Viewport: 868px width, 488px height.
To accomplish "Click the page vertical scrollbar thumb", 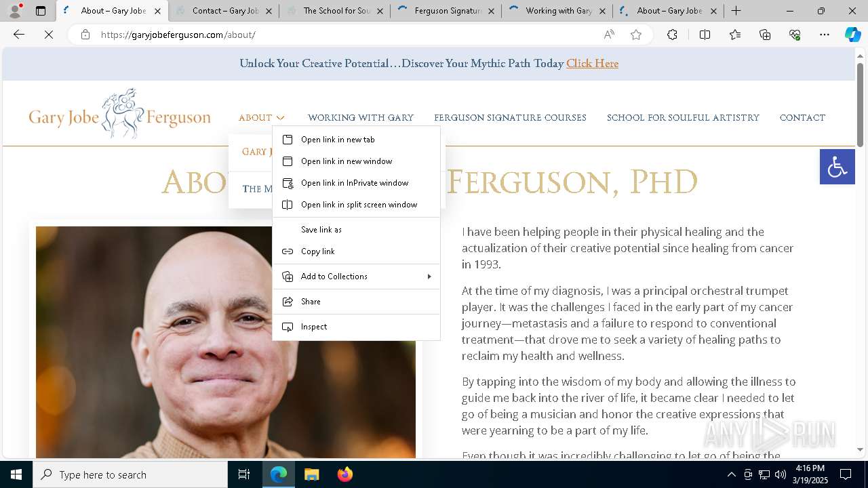I will pyautogui.click(x=860, y=105).
